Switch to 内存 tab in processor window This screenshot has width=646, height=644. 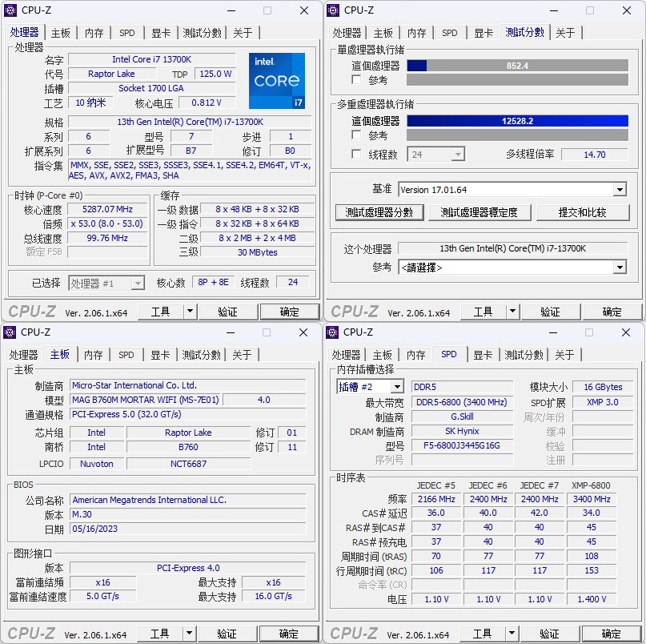click(94, 33)
